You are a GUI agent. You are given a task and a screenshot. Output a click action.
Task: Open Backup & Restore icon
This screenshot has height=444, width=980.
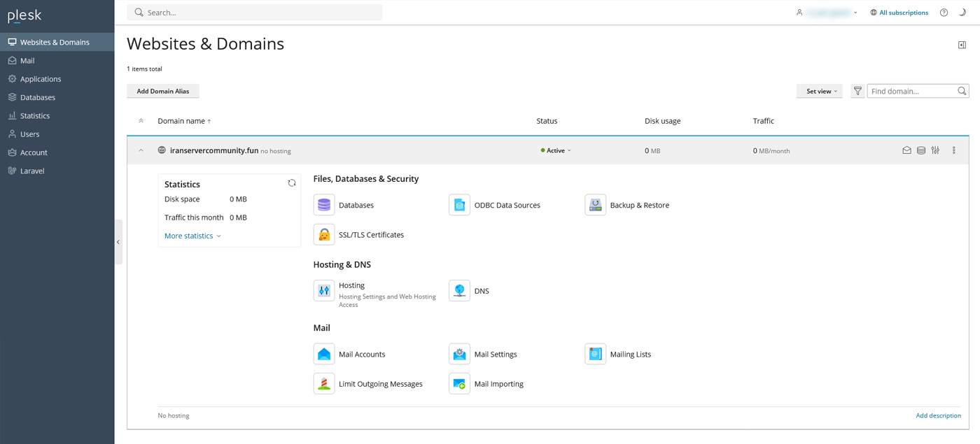click(x=595, y=205)
